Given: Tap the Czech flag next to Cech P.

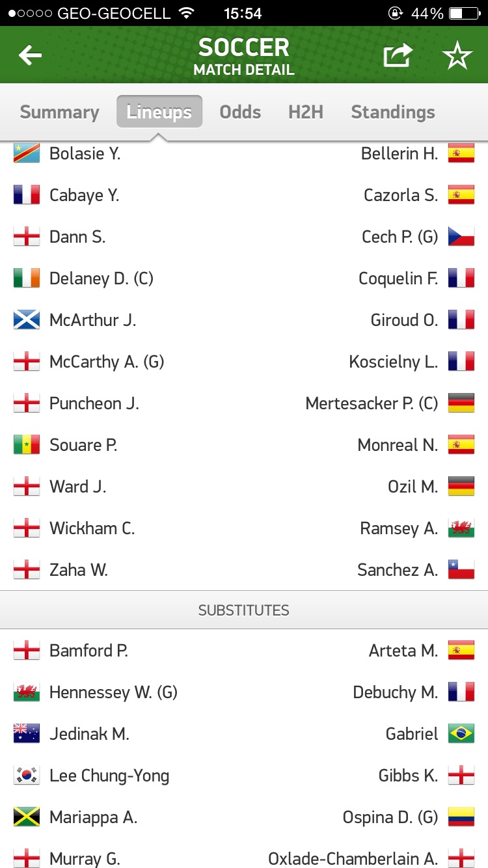Looking at the screenshot, I should point(461,237).
